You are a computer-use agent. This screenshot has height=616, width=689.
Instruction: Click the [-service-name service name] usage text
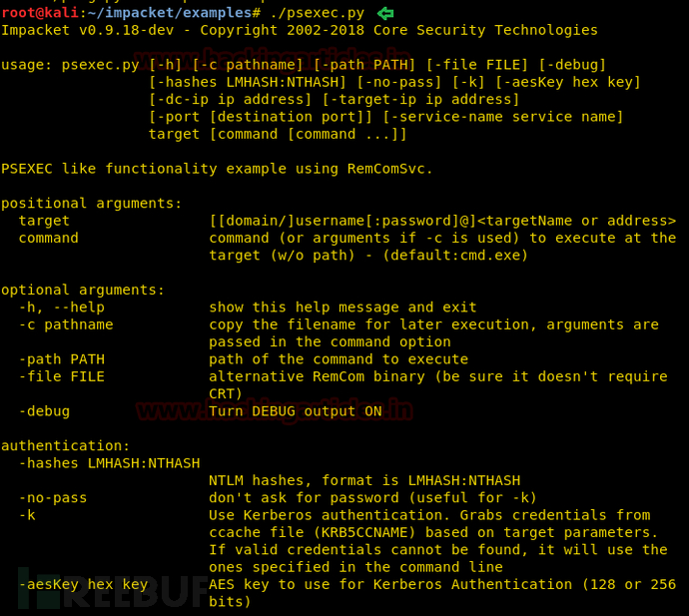(502, 117)
